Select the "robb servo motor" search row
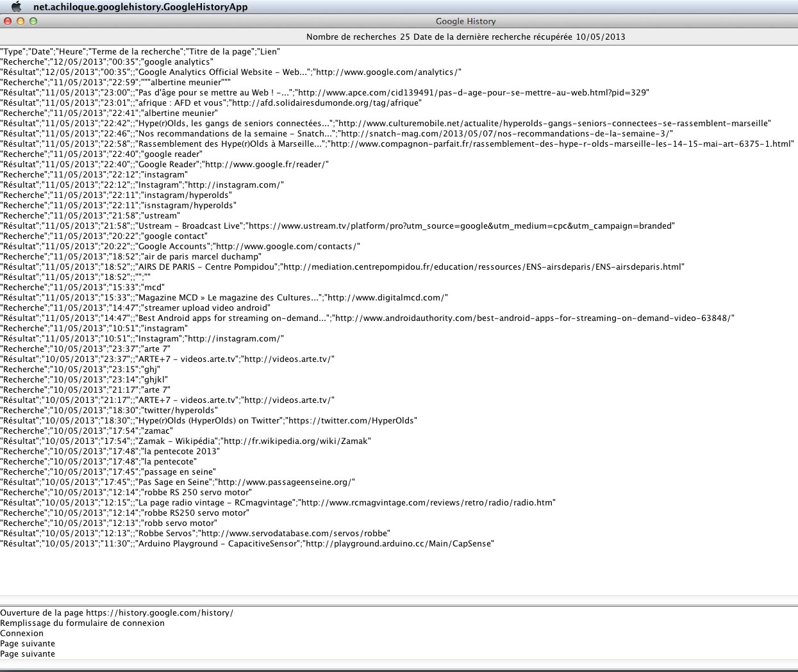This screenshot has width=798, height=672. [x=109, y=523]
